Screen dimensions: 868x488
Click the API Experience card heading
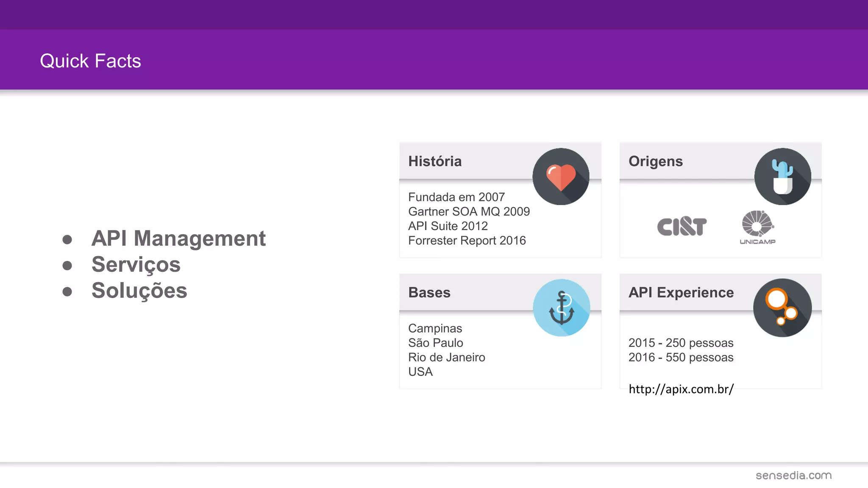681,293
